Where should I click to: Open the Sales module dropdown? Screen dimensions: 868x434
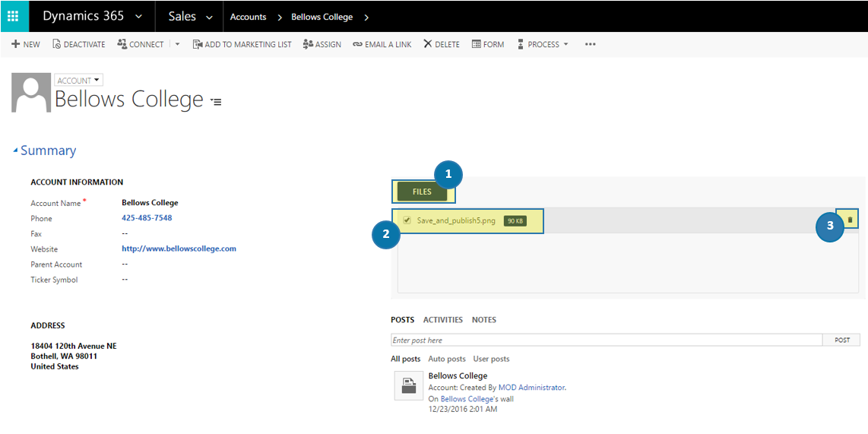(209, 17)
